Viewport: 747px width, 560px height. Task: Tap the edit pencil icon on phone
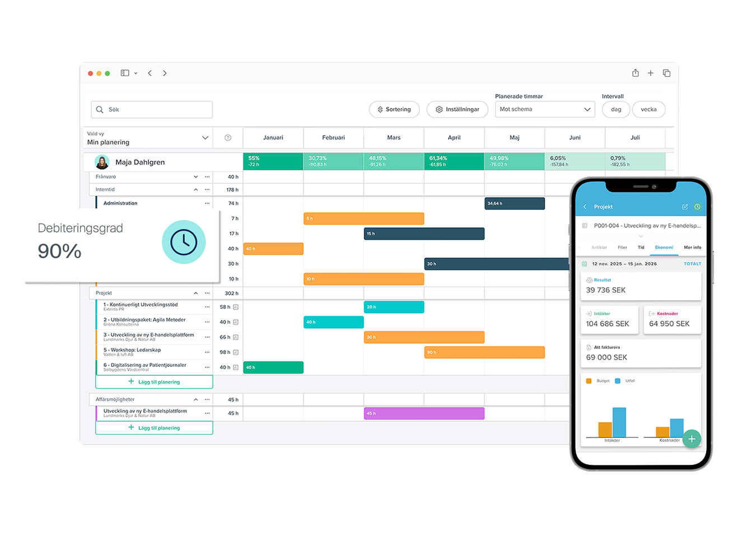pyautogui.click(x=685, y=207)
